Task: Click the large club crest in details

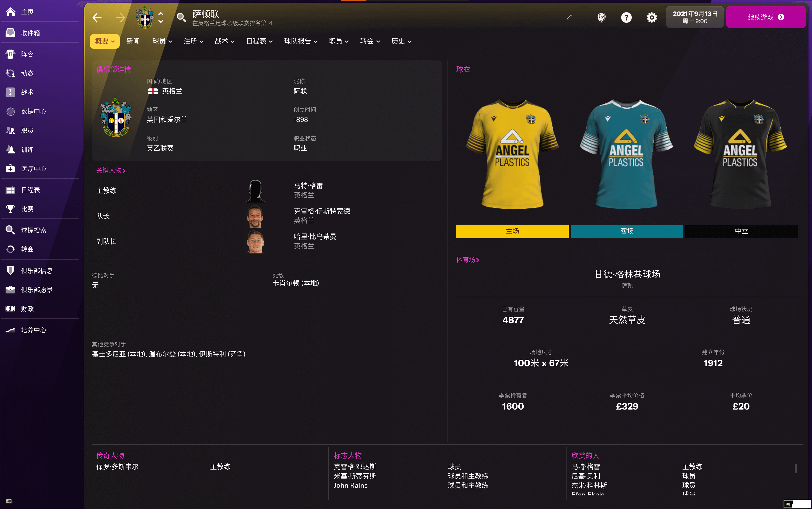Action: click(116, 117)
